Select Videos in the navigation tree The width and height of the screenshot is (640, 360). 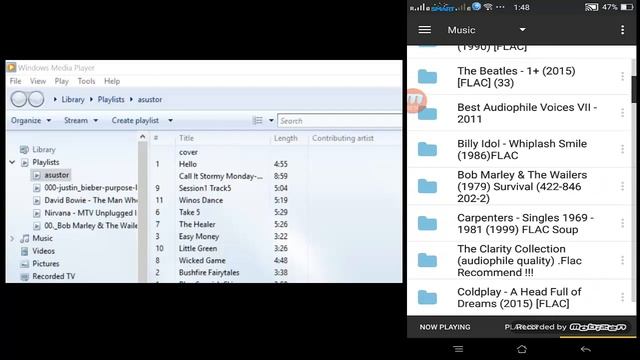pyautogui.click(x=43, y=251)
